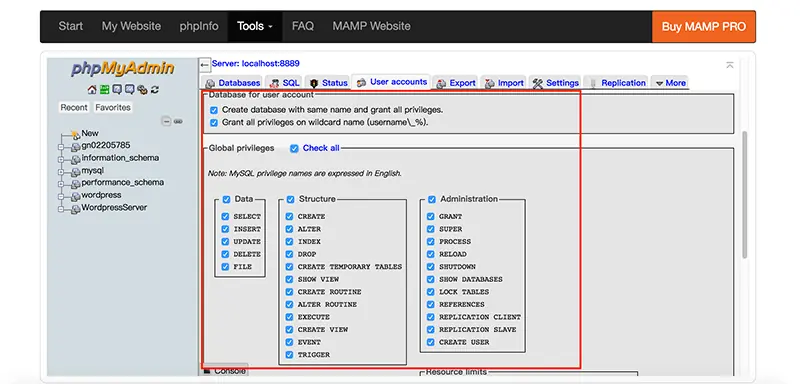Image resolution: width=800 pixels, height=384 pixels.
Task: Open navigation panel settings gear icon
Action: (142, 90)
